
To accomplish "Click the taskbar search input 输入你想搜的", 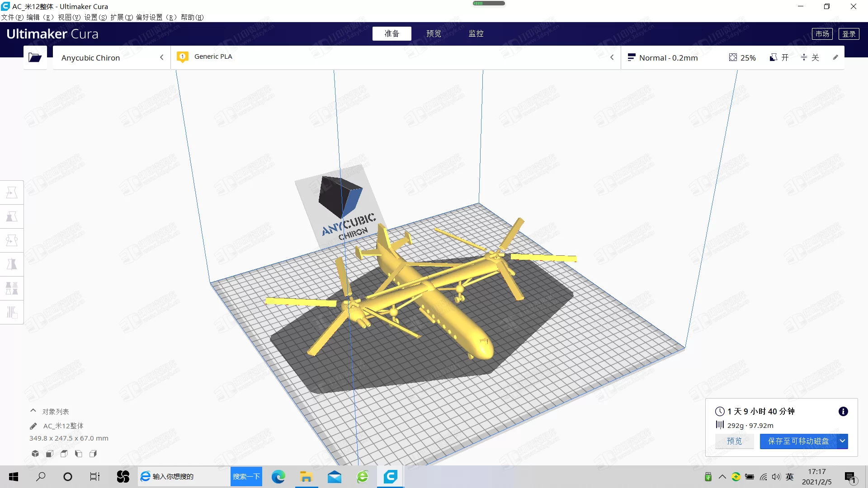I will click(184, 477).
